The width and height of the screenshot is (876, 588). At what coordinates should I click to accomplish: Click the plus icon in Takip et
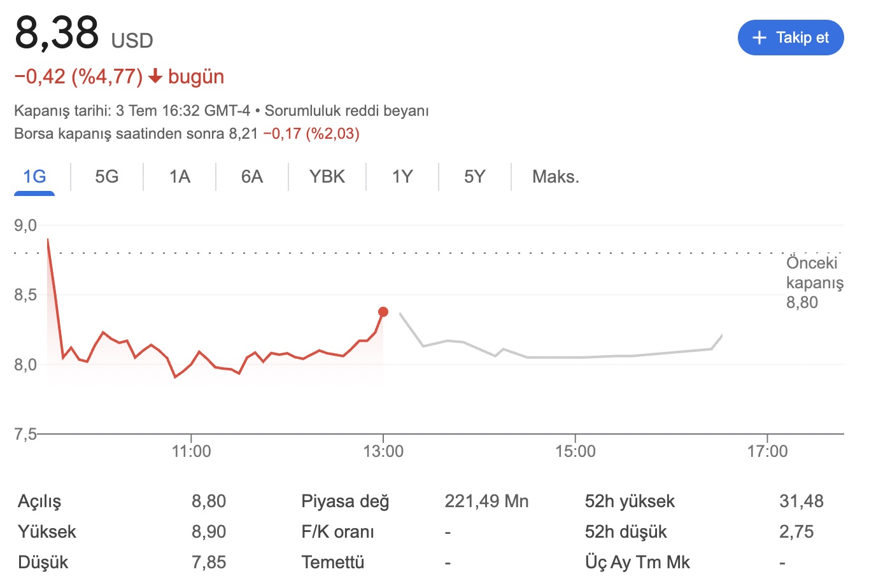[759, 38]
